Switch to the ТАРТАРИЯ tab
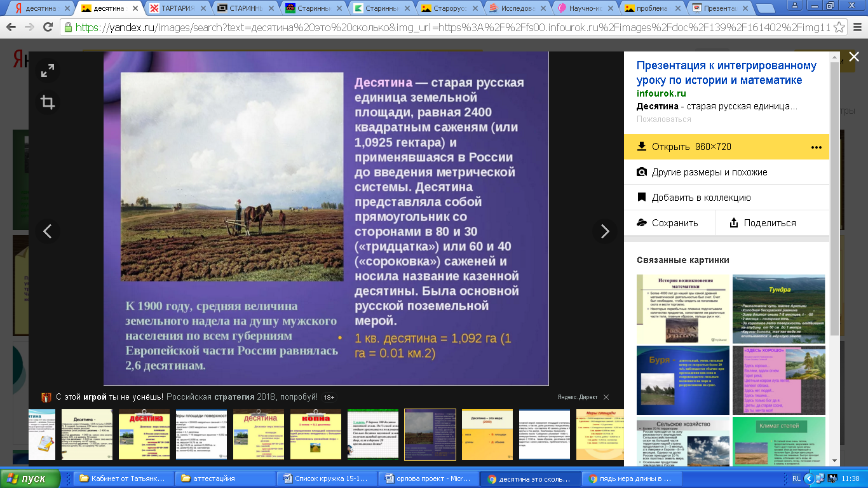Image resolution: width=868 pixels, height=488 pixels. 176,9
